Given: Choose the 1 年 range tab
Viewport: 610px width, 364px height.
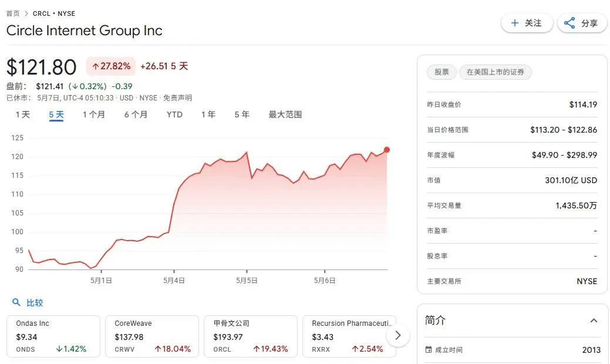Looking at the screenshot, I should [x=208, y=114].
